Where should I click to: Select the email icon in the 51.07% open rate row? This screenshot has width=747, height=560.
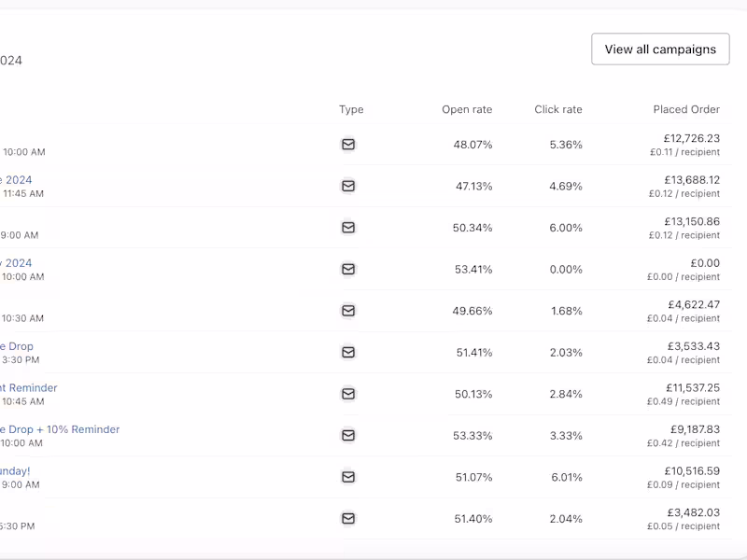point(348,477)
